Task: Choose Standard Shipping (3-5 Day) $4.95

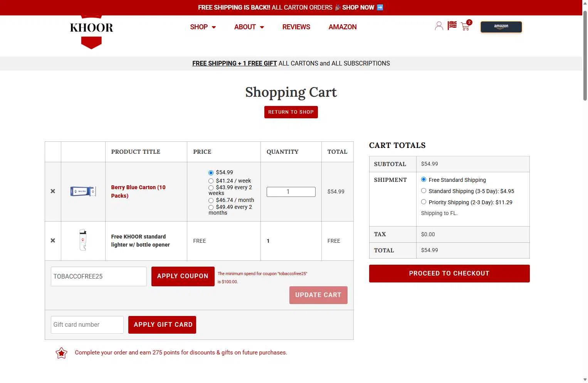Action: pos(423,191)
